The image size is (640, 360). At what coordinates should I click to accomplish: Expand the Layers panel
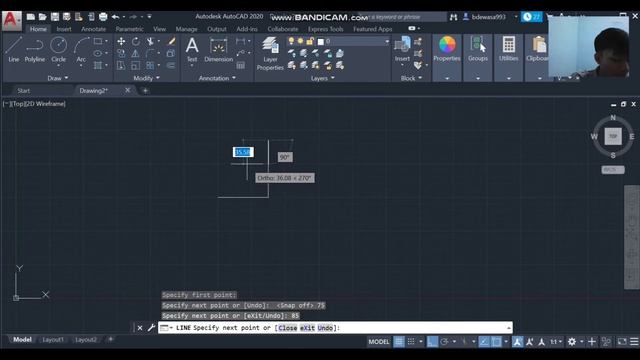tap(323, 78)
